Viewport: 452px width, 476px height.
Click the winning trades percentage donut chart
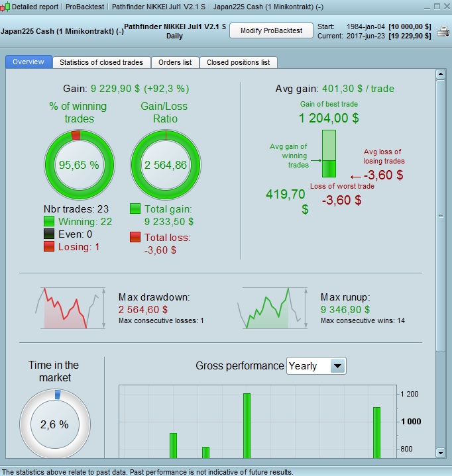click(x=80, y=165)
